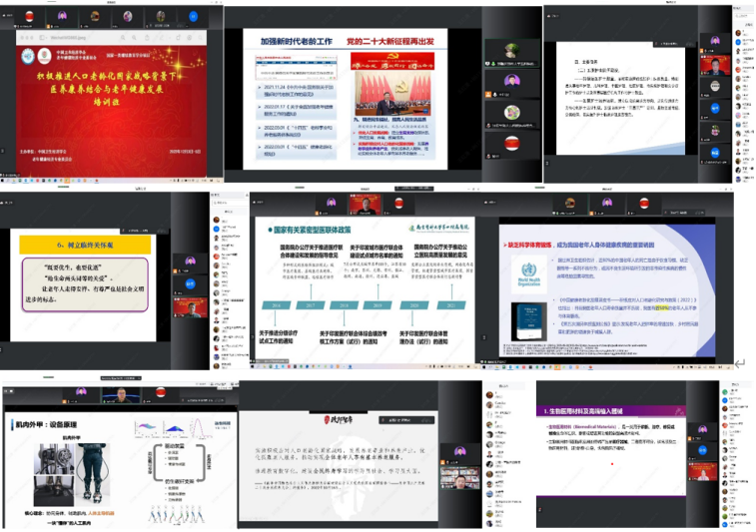Click the top participant in the top-right side list
Viewport: 756px width, 532px height.
click(x=739, y=33)
